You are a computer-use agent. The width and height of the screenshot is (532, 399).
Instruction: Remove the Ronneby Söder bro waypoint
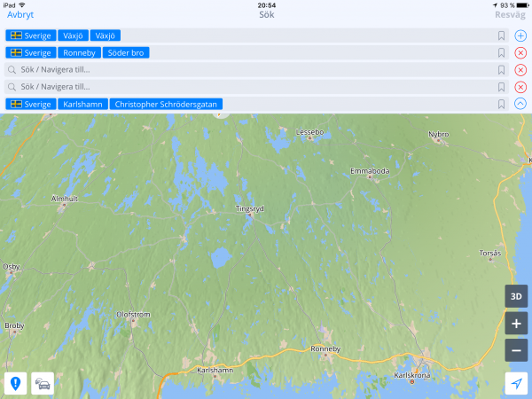520,52
